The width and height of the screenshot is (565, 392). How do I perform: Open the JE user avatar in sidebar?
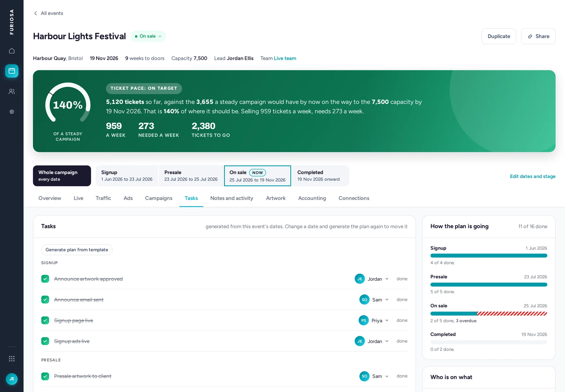point(12,379)
